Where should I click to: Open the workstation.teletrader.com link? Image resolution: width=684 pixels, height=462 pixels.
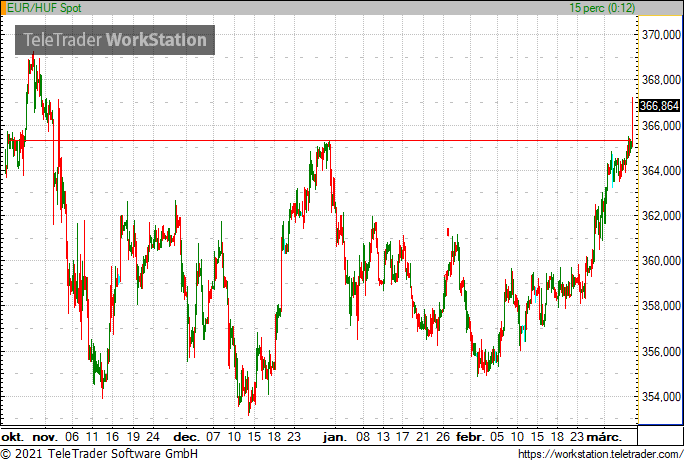click(x=600, y=454)
